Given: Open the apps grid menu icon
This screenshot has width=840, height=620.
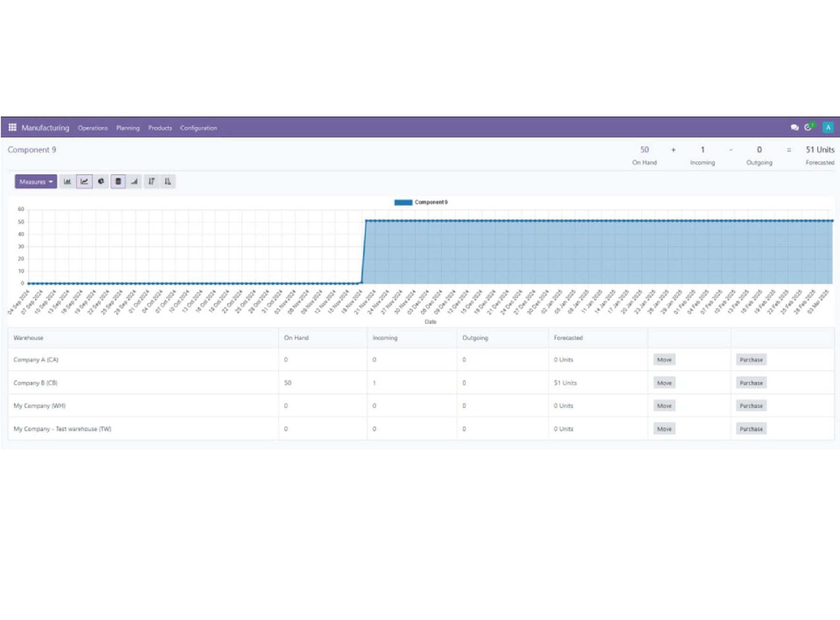Looking at the screenshot, I should tap(13, 127).
